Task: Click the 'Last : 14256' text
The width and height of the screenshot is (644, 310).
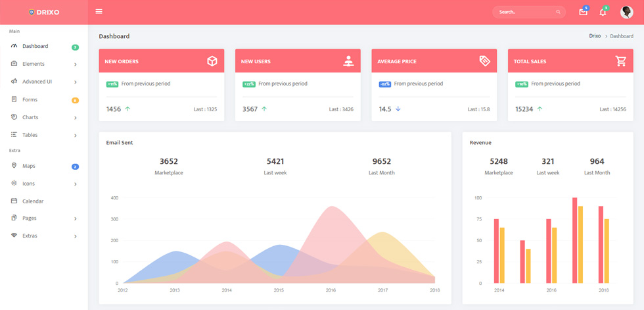Action: pos(612,109)
